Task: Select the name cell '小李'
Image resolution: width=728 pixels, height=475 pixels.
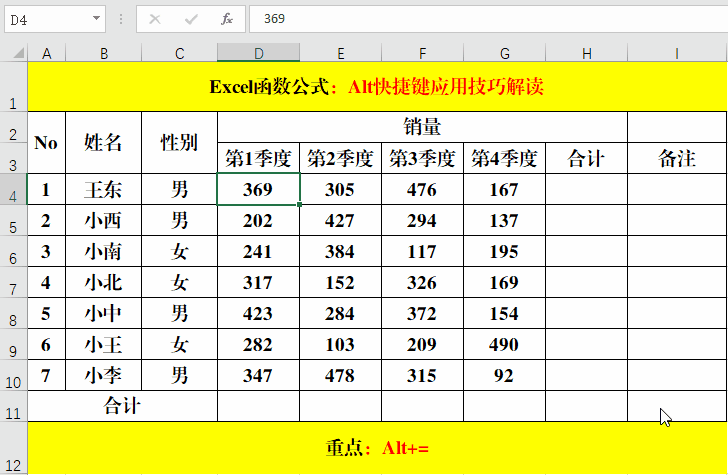Action: (x=104, y=375)
